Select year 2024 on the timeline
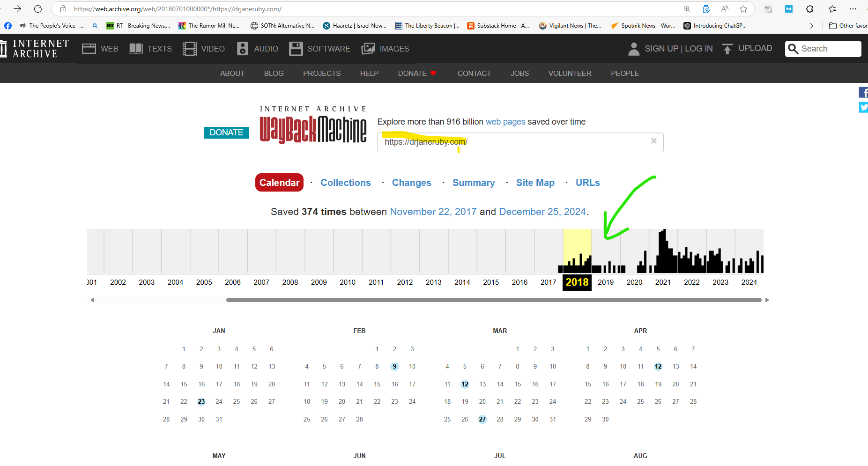Viewport: 868px width, 466px height. point(749,282)
